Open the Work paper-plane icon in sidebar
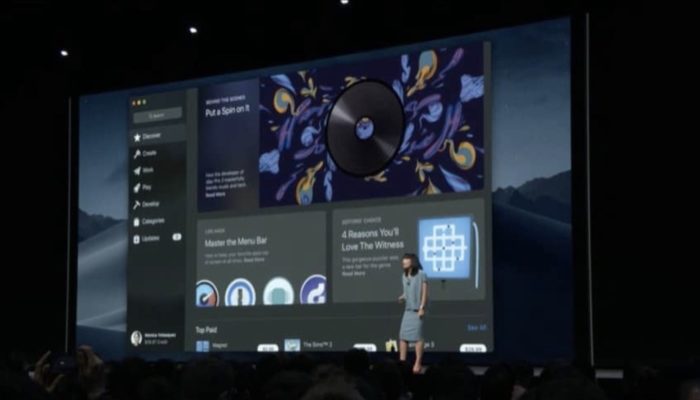This screenshot has width=700, height=400. (137, 171)
